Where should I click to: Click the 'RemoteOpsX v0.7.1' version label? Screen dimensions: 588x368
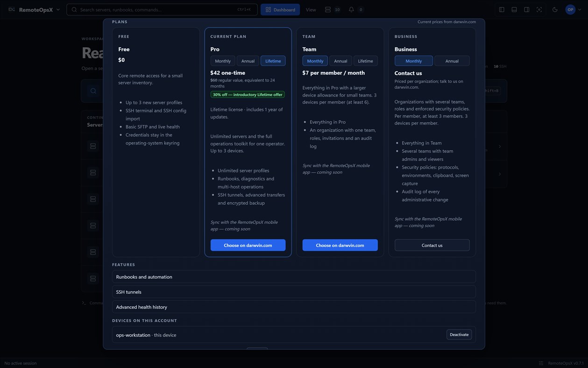pos(566,363)
